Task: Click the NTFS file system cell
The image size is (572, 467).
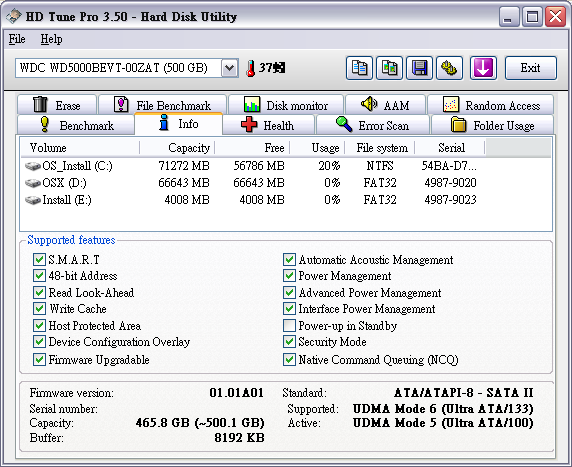Action: [x=380, y=166]
